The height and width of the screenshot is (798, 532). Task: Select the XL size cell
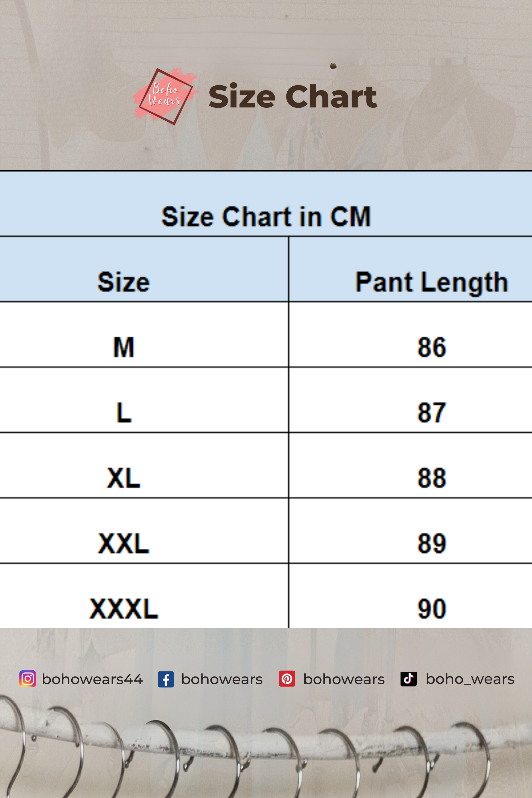tap(124, 478)
